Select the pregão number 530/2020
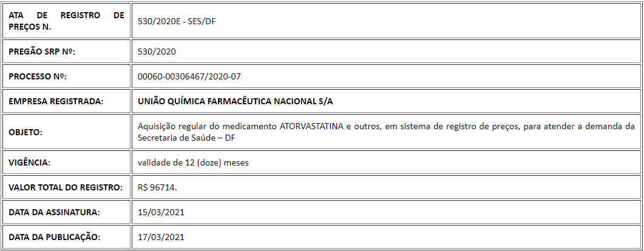Image resolution: width=644 pixels, height=251 pixels. click(157, 52)
